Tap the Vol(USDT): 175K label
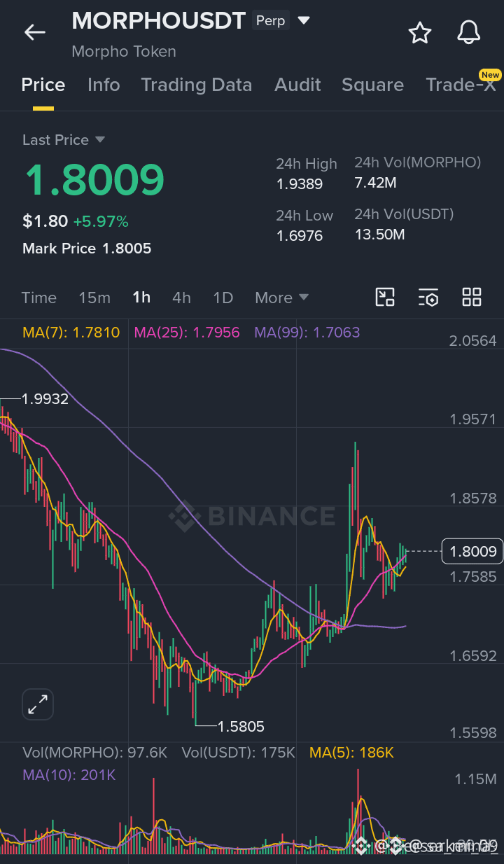The width and height of the screenshot is (504, 864). click(x=238, y=753)
